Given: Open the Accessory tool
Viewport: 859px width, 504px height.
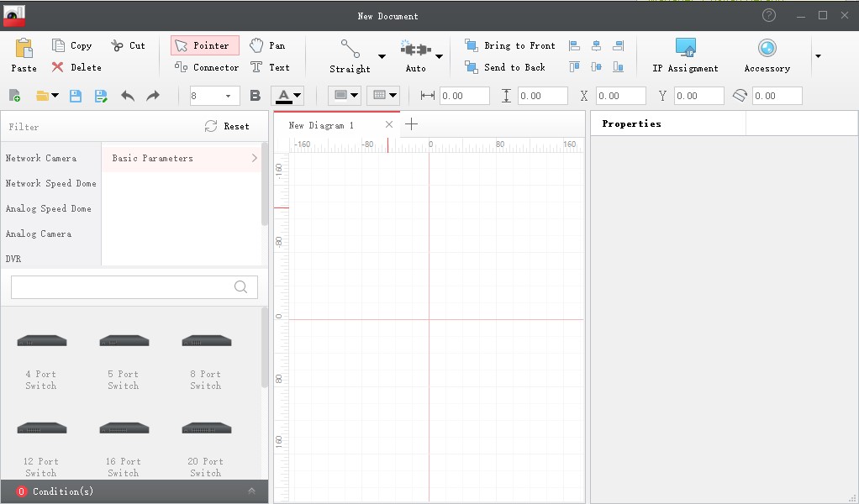Looking at the screenshot, I should pos(766,53).
